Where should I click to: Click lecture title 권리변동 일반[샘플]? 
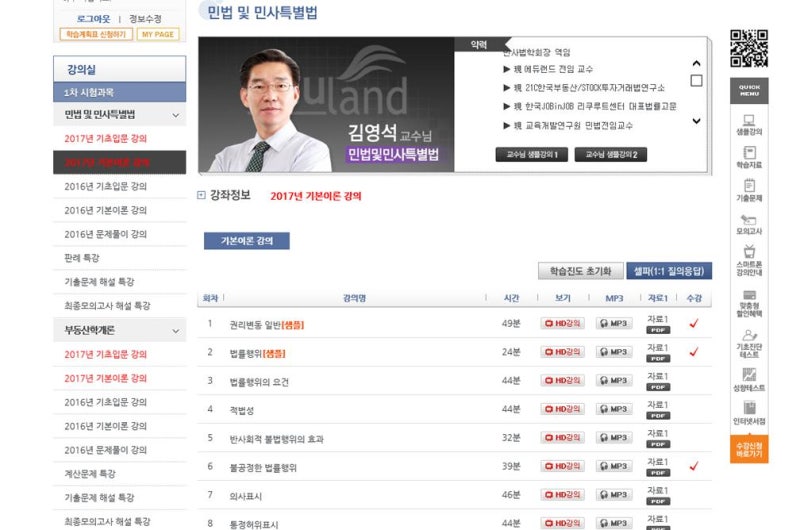pos(267,325)
